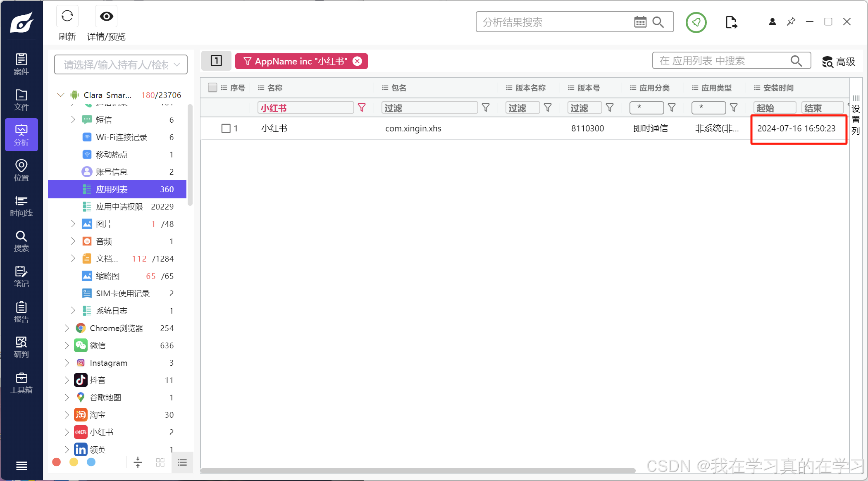Viewport: 868px width, 481px height.
Task: Click the 高级 advanced search button
Action: click(838, 62)
